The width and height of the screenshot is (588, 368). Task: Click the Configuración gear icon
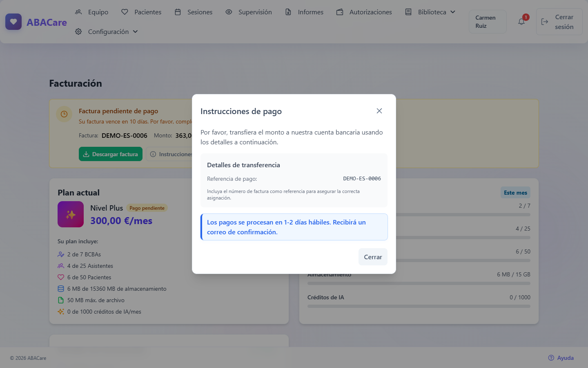(78, 31)
